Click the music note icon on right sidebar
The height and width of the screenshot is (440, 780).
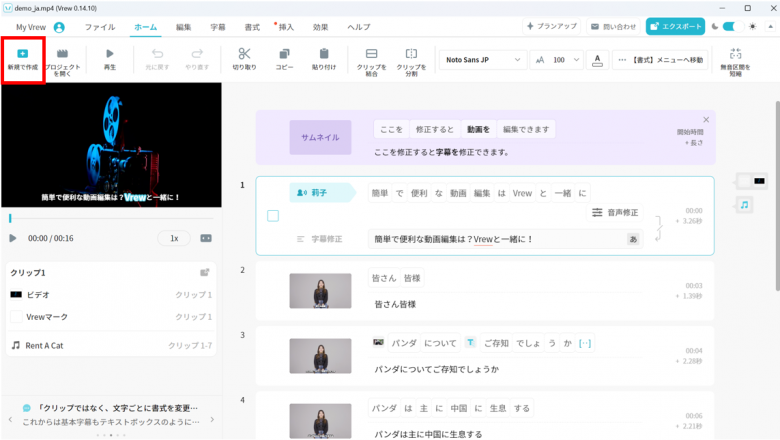744,205
